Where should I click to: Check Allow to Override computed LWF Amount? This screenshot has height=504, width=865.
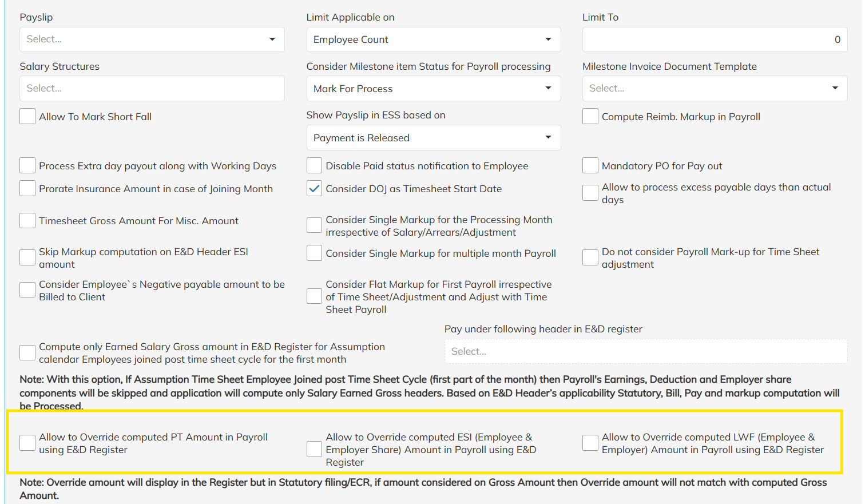(590, 443)
